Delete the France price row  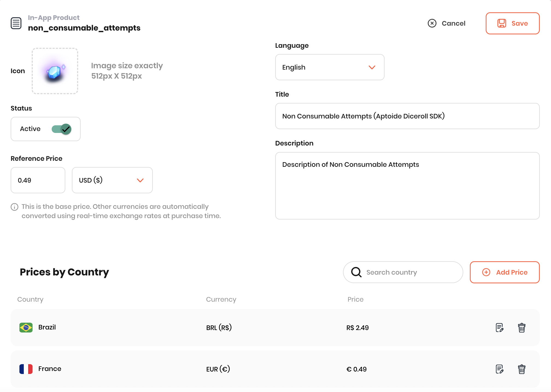[x=521, y=369]
